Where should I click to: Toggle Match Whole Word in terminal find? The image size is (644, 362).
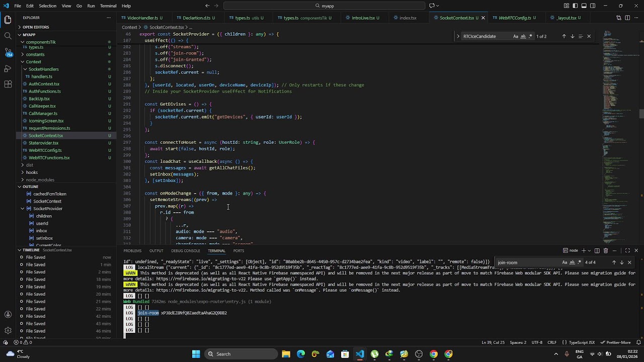pos(572,262)
